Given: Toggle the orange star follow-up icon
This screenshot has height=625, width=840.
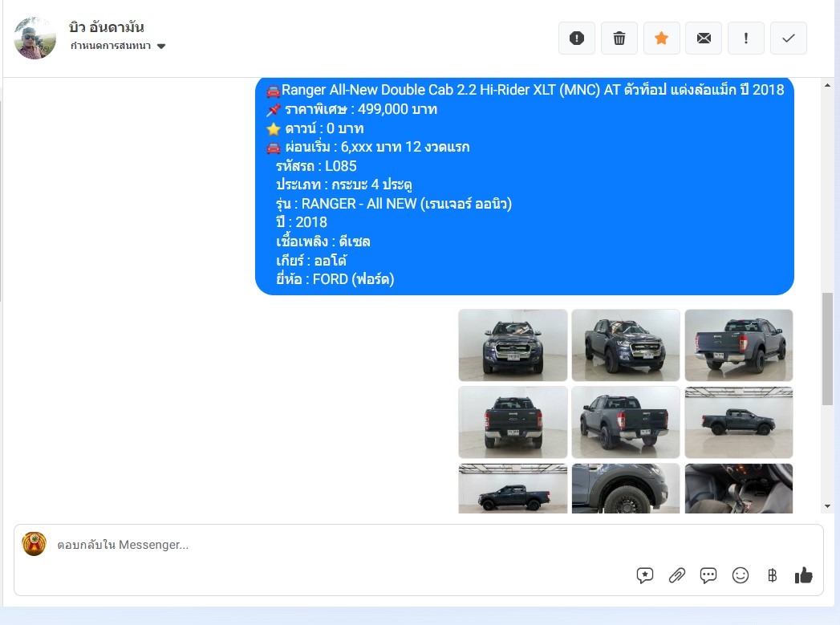Looking at the screenshot, I should point(661,38).
